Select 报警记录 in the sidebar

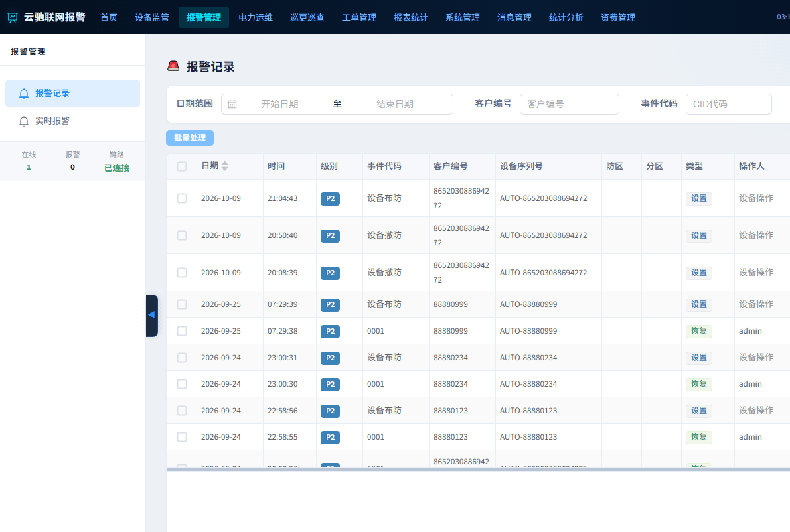pos(72,94)
